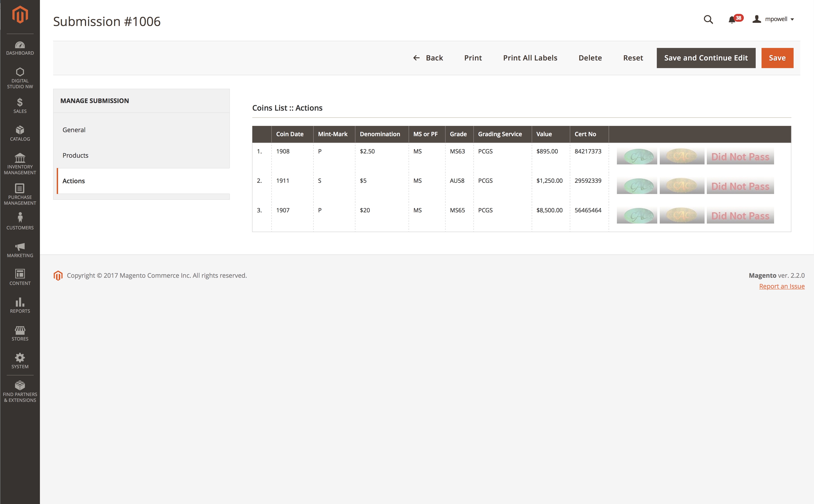Screen dimensions: 814x504
Task: Toggle gold CAC sticker for coin 1911
Action: (x=681, y=186)
